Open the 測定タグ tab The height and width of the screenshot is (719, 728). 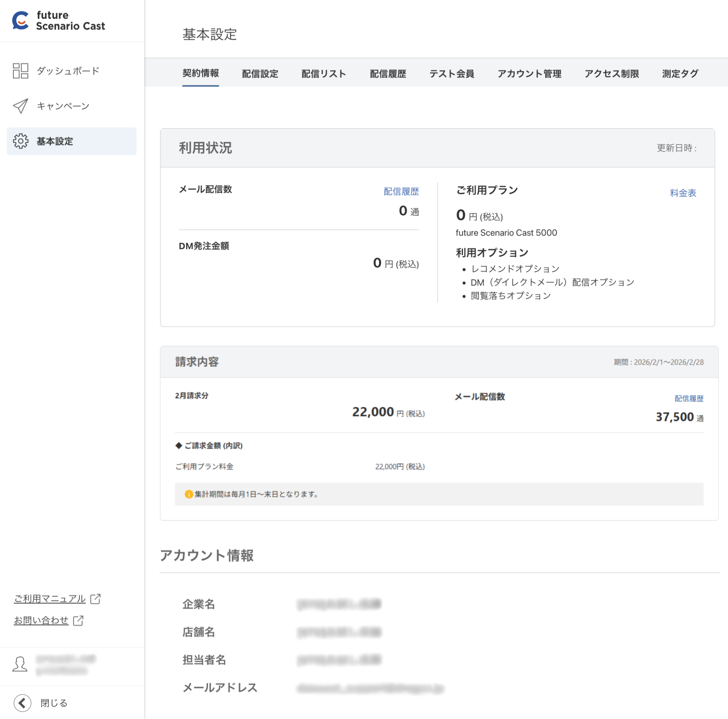click(680, 74)
